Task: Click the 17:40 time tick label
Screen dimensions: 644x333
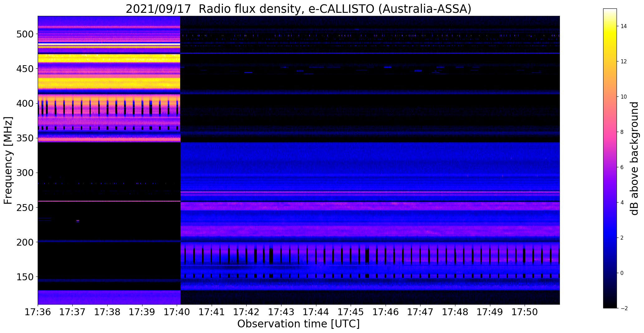Action: coord(177,312)
